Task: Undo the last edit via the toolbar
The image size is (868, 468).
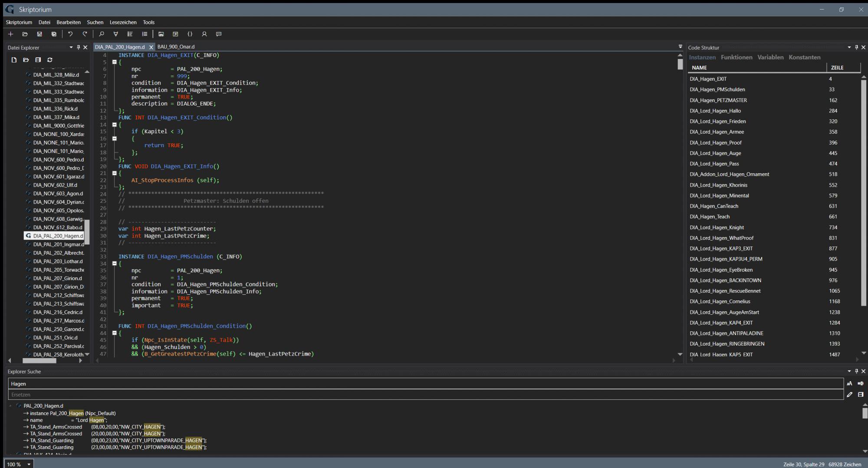Action: (70, 34)
